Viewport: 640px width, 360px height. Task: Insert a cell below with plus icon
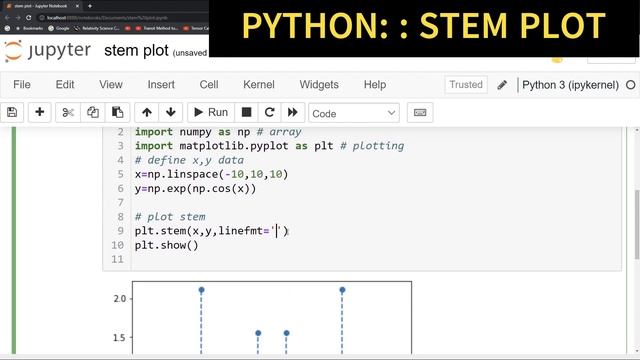pyautogui.click(x=40, y=112)
